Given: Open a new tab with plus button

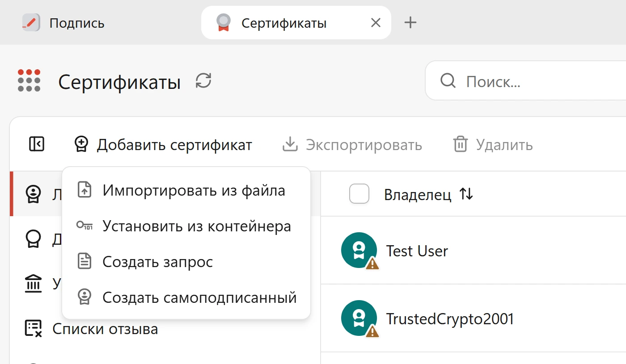Looking at the screenshot, I should [410, 22].
